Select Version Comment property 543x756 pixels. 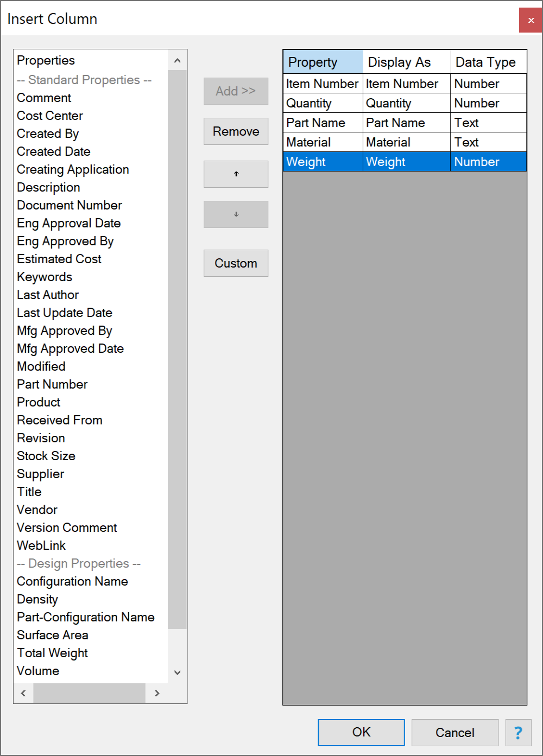[x=67, y=528]
